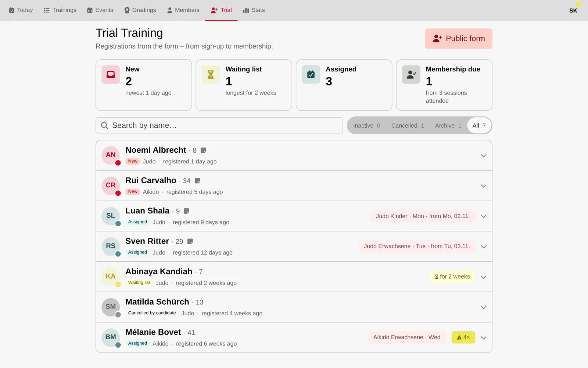
Task: Open the note icon beside Rui Carvalho
Action: 197,181
